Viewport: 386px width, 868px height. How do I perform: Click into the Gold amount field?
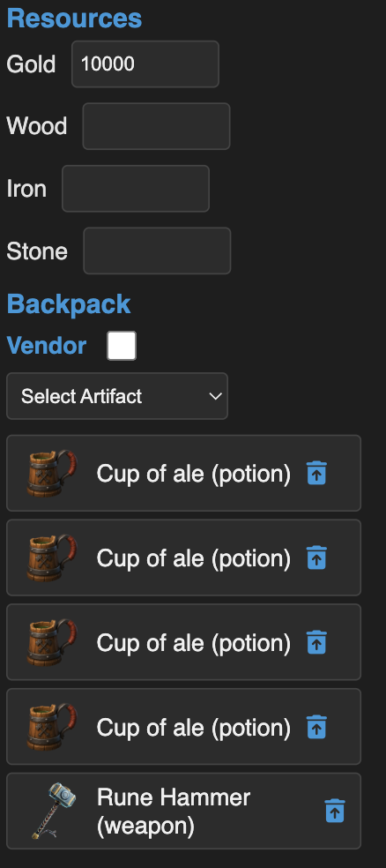coord(145,64)
